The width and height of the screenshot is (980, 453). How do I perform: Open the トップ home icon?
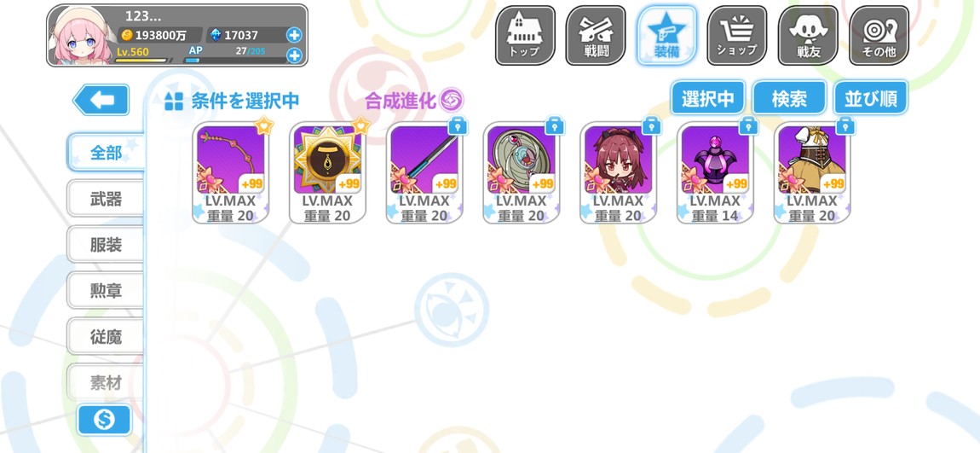tap(525, 36)
